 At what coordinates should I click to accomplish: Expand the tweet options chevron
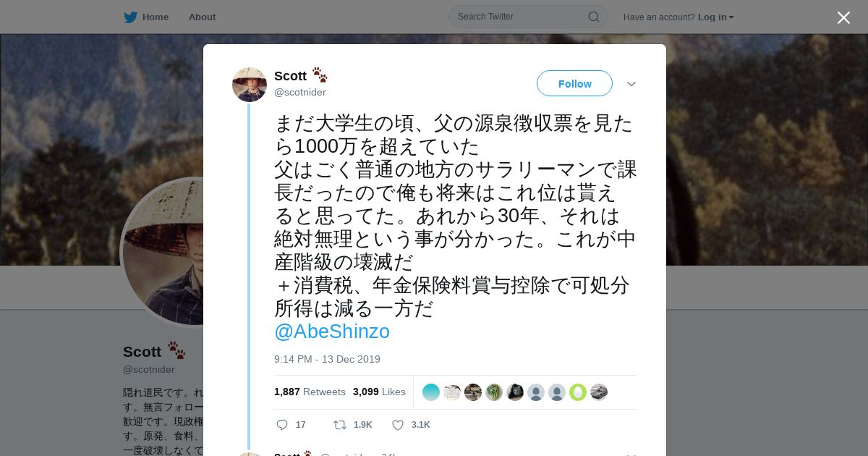631,84
